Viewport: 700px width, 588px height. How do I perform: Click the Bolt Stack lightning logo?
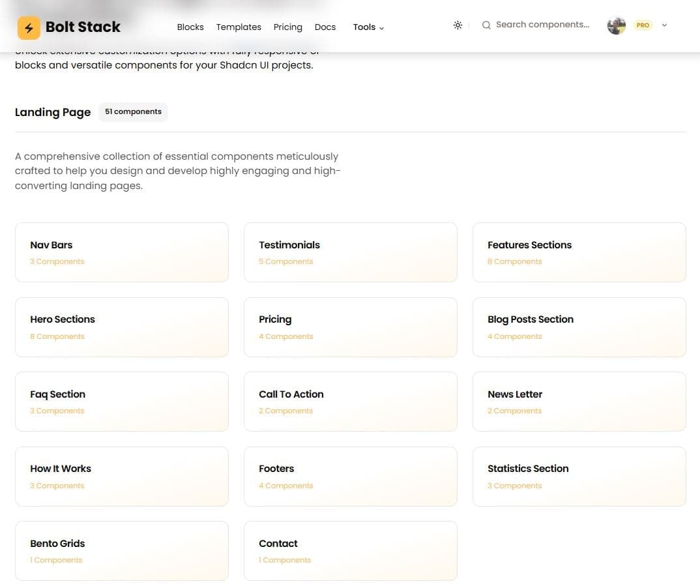[27, 27]
